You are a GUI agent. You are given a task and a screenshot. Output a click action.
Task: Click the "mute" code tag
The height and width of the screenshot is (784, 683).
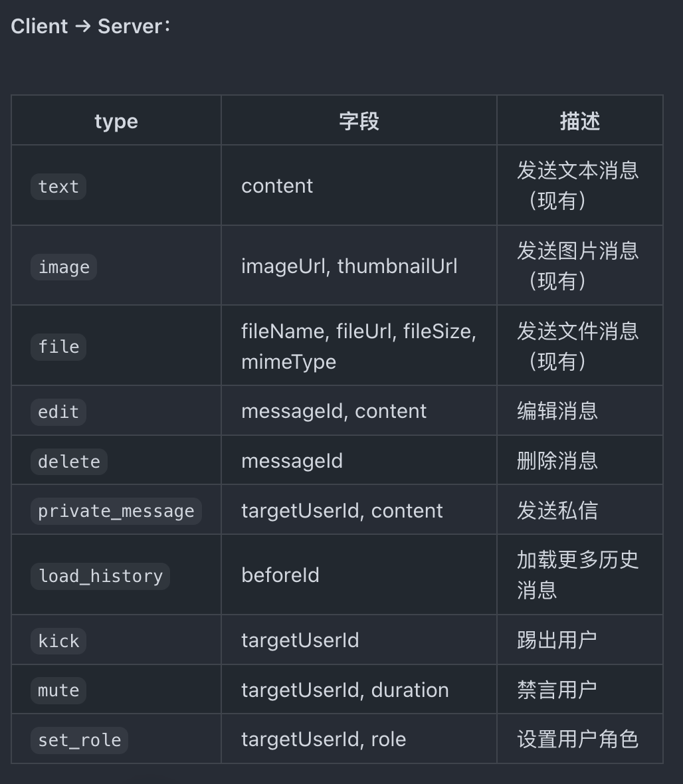click(x=58, y=690)
